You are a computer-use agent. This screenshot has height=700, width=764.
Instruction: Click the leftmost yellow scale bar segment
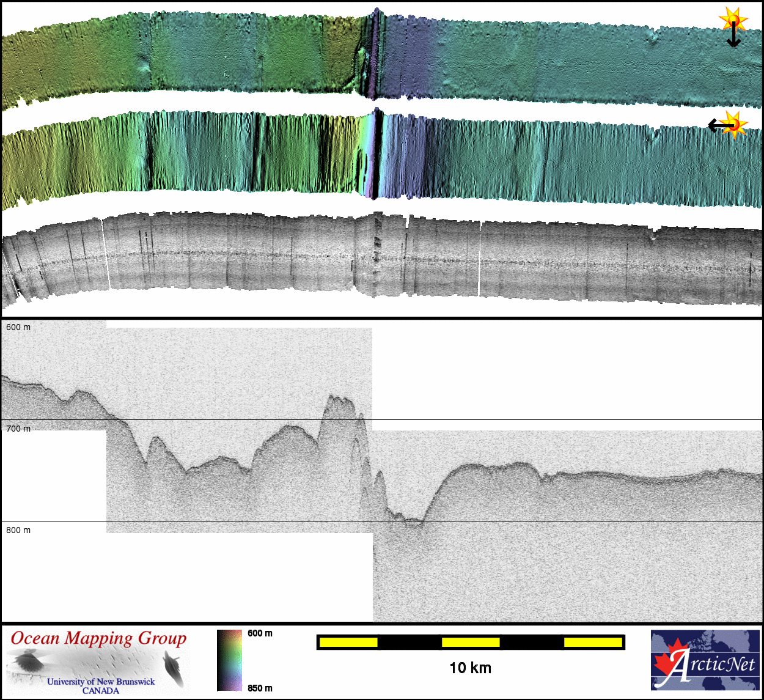348,642
